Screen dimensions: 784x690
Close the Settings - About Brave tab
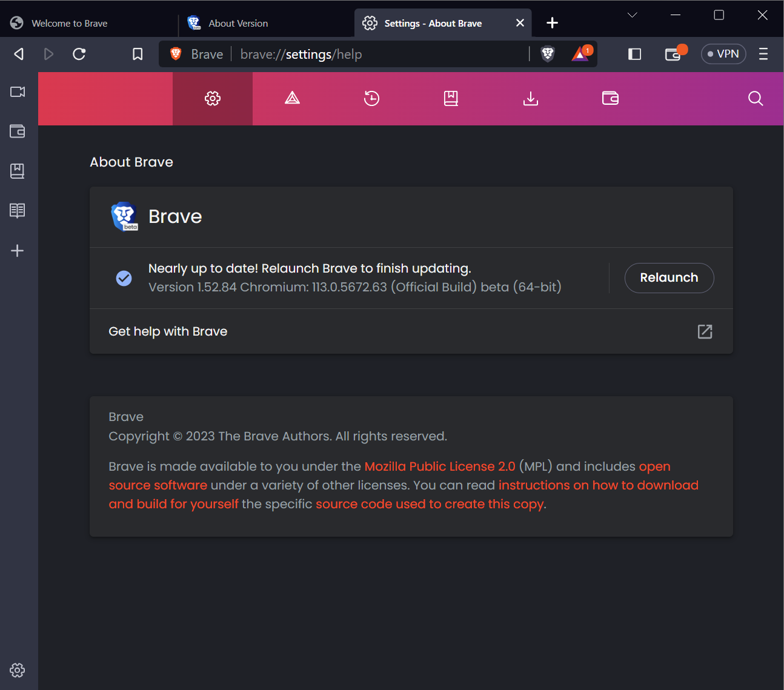click(520, 23)
